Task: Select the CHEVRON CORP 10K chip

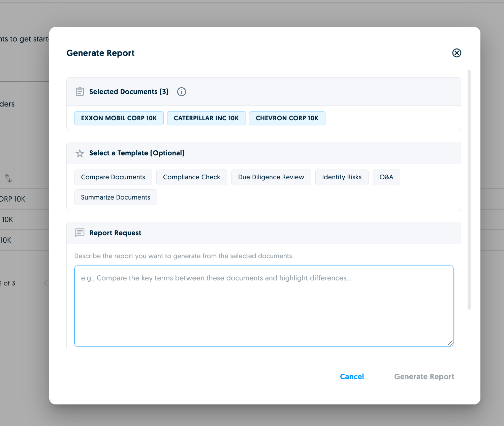Action: pos(287,118)
